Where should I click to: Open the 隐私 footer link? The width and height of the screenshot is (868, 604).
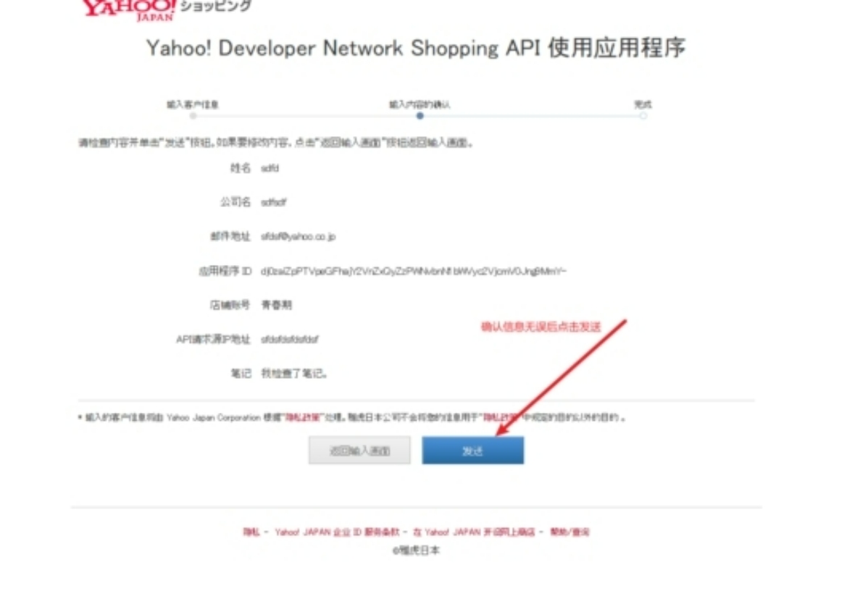[x=251, y=532]
